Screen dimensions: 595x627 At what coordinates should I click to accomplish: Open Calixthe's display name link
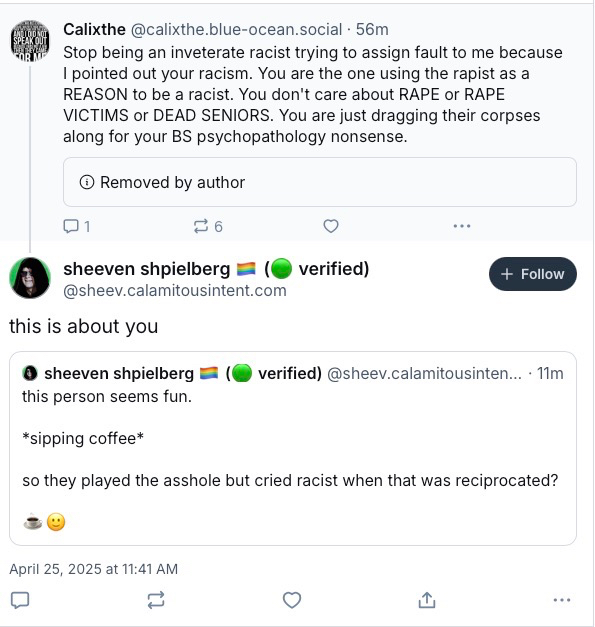(x=94, y=30)
